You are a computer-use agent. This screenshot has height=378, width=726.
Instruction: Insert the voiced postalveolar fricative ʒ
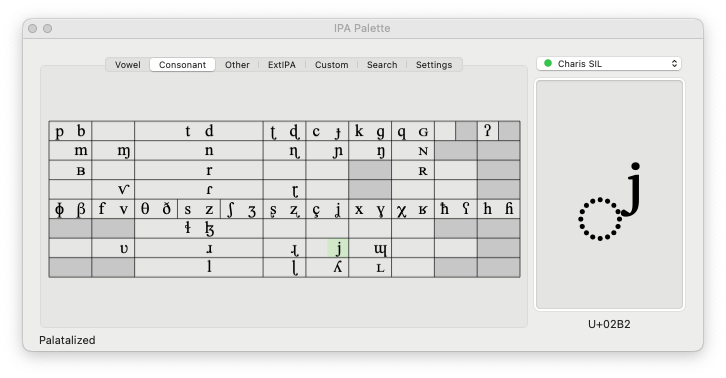click(252, 209)
